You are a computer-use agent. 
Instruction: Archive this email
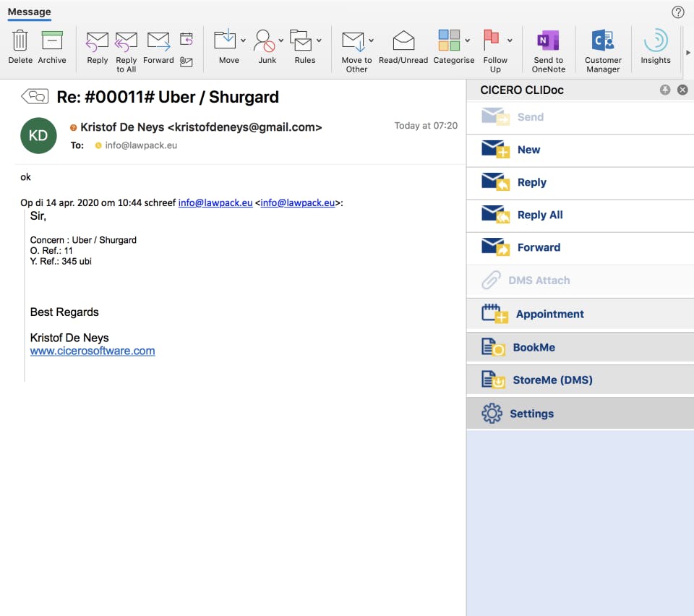click(52, 40)
